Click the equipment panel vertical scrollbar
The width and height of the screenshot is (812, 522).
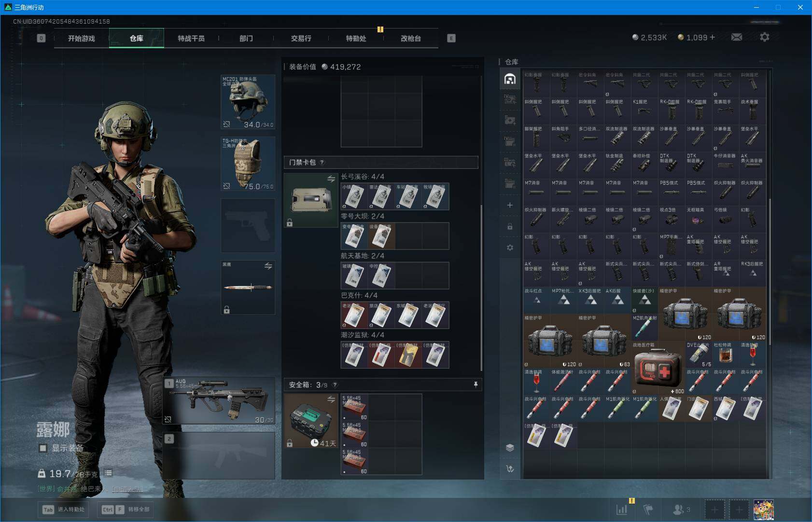tap(481, 288)
